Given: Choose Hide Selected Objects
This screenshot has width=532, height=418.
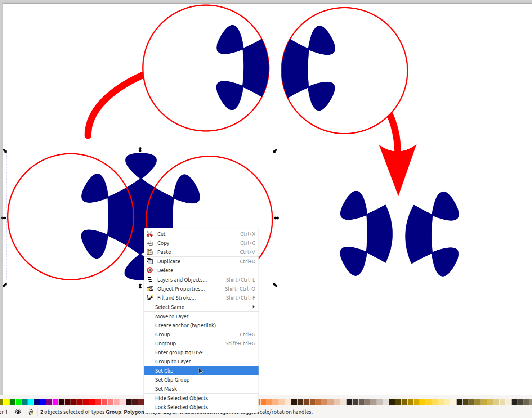Looking at the screenshot, I should tap(201, 398).
